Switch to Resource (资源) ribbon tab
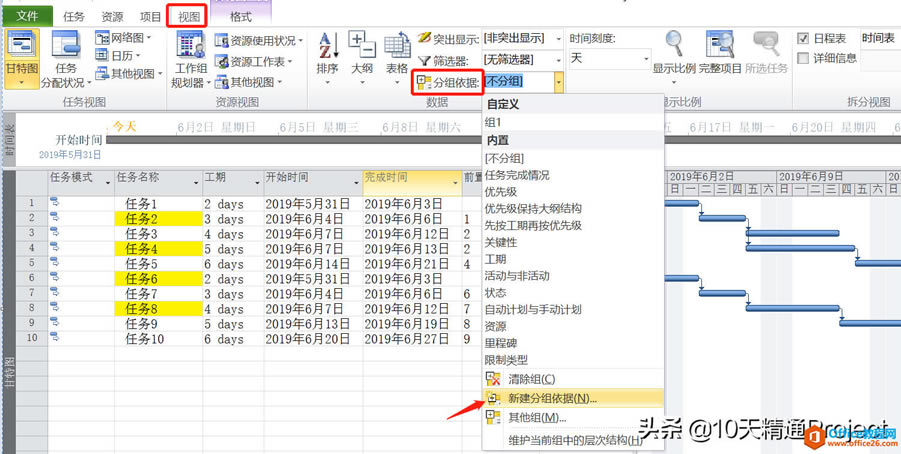This screenshot has width=901, height=454. 111,17
